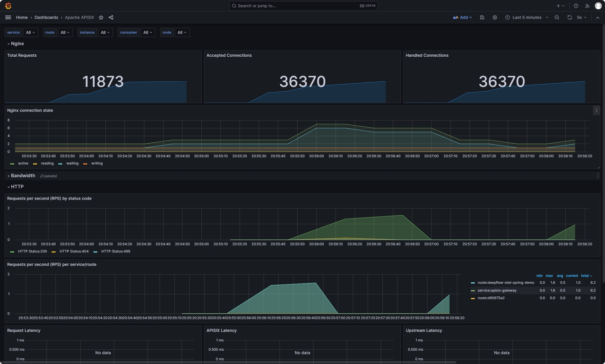Open the Grafana home logo

pos(7,5)
